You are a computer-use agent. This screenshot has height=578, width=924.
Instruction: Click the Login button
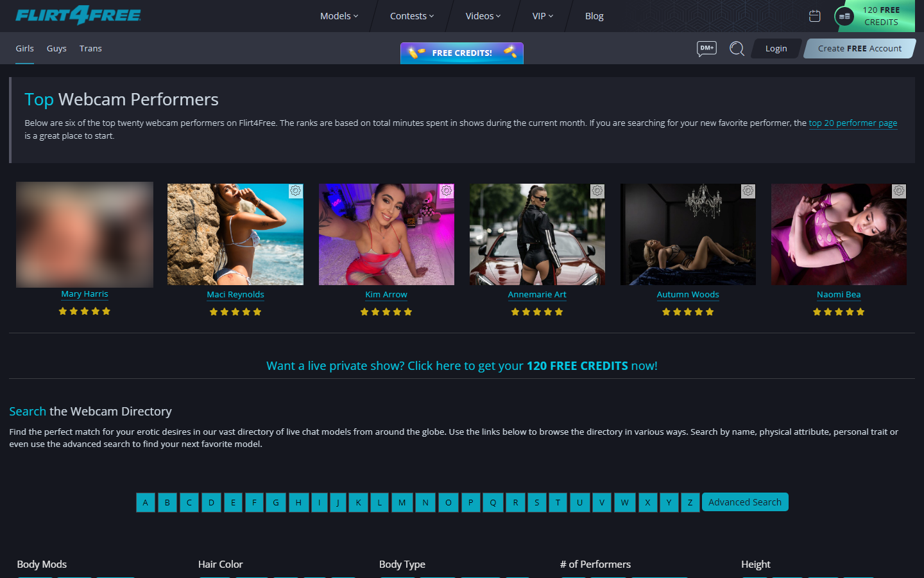776,48
